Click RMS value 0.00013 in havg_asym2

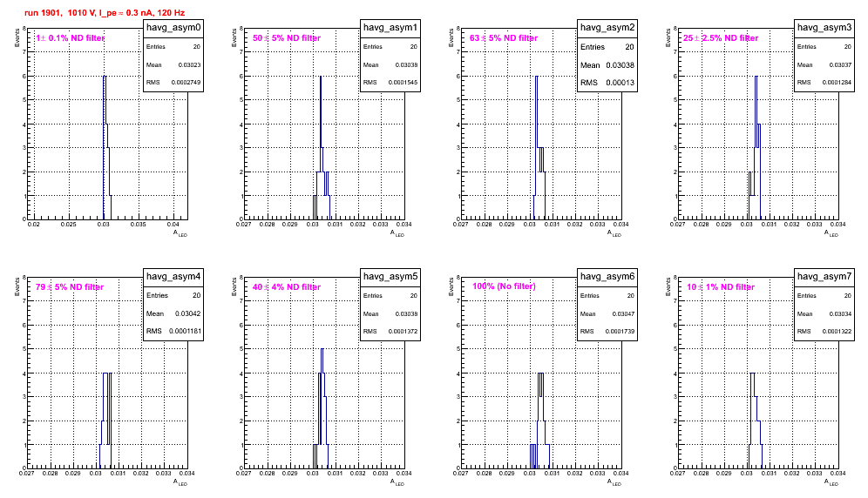pyautogui.click(x=620, y=83)
